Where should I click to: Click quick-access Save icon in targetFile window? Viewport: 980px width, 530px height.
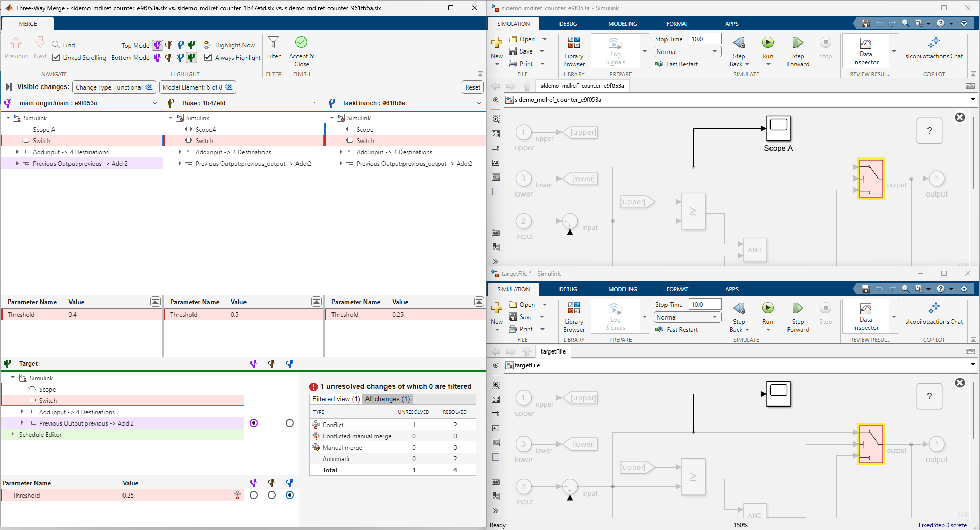coord(866,289)
